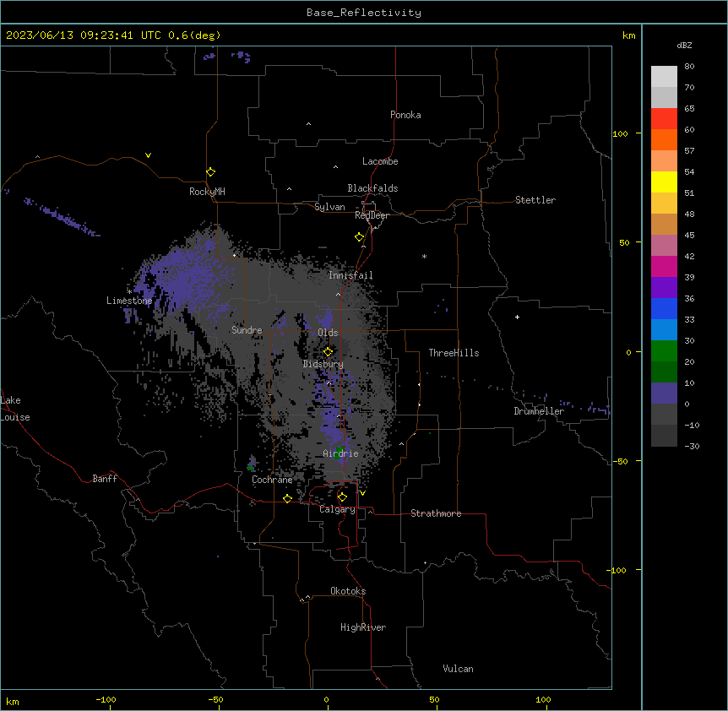728x711 pixels.
Task: Click the yellow V marker east of Calgary
Action: [362, 493]
